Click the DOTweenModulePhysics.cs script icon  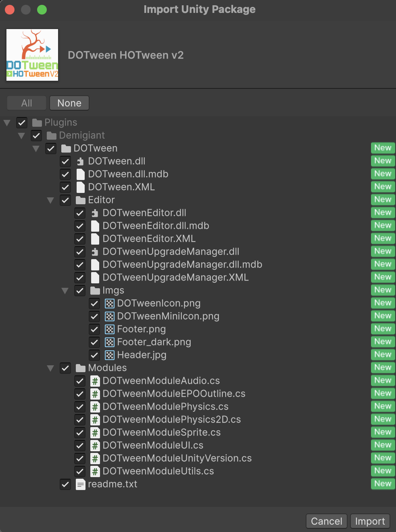pos(95,406)
